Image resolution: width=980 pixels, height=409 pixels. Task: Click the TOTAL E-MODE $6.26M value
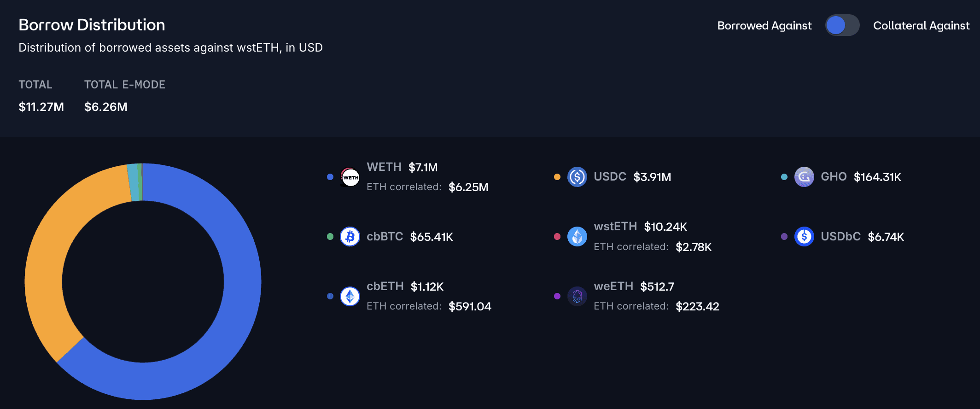pyautogui.click(x=106, y=107)
